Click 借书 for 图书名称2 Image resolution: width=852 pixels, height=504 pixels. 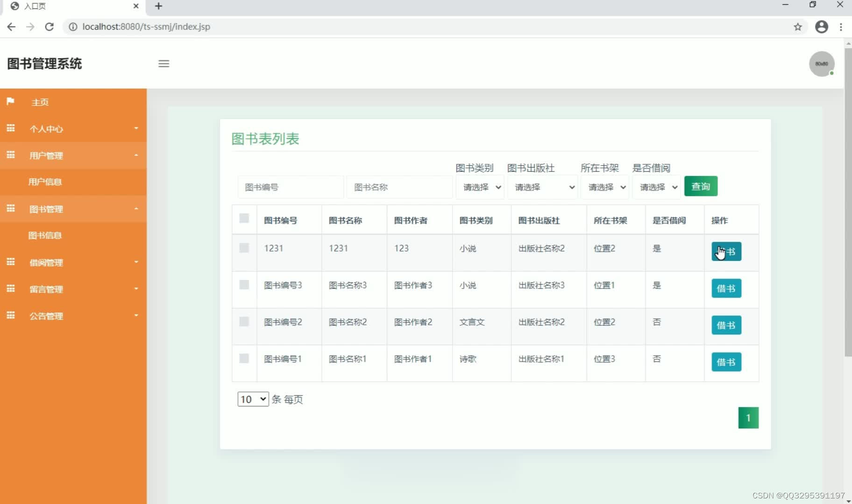[726, 325]
